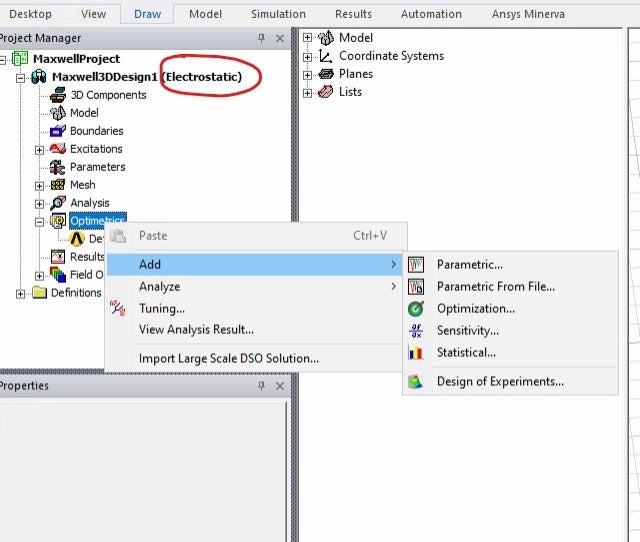Image resolution: width=640 pixels, height=542 pixels.
Task: Open the Results ribbon tab
Action: tap(353, 14)
